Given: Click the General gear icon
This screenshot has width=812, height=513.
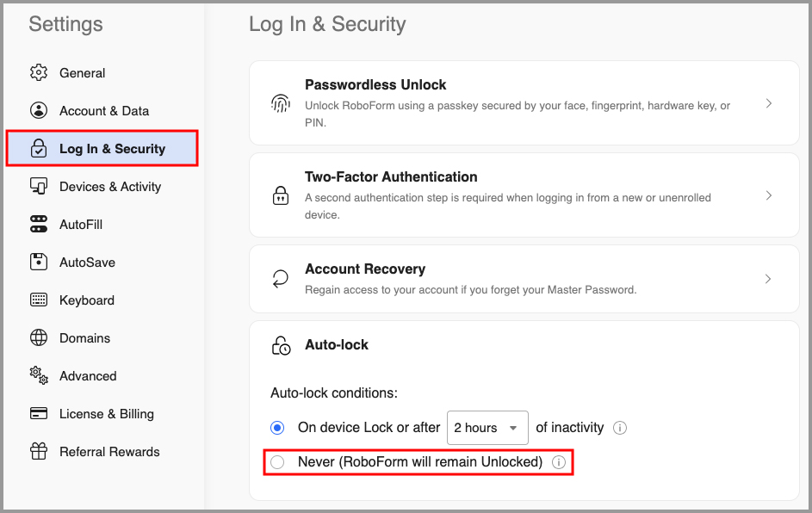Looking at the screenshot, I should (x=39, y=73).
